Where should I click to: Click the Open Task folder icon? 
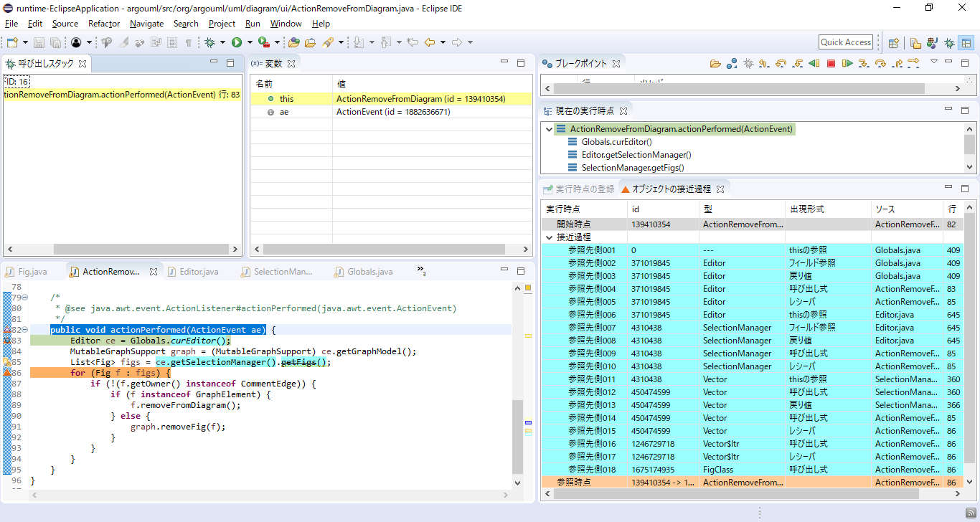310,43
